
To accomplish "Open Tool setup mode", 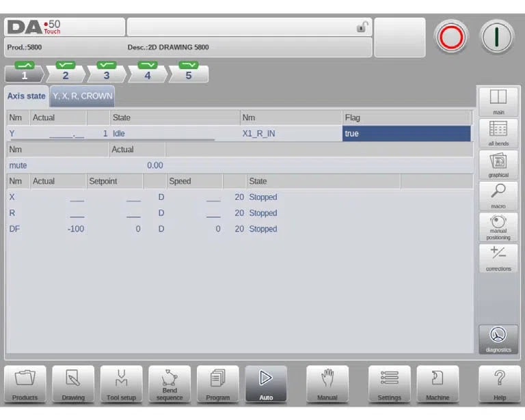I will [121, 384].
